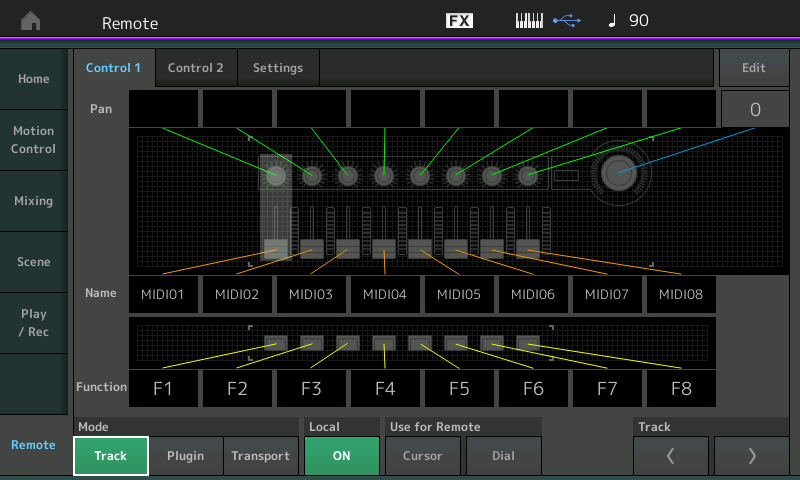
Task: Go to previous track with left arrow
Action: [670, 456]
